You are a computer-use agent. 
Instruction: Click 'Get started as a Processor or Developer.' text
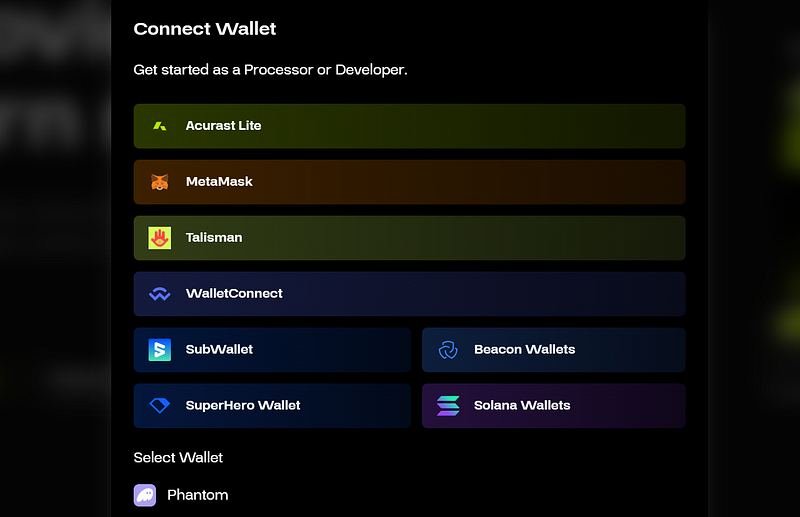point(270,70)
